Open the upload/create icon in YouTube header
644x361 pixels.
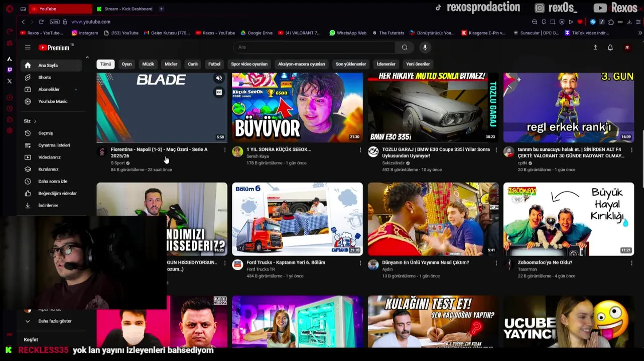595,47
